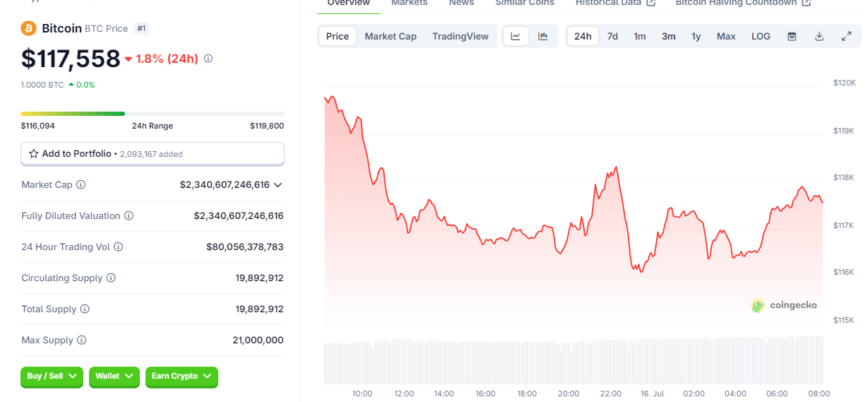The height and width of the screenshot is (402, 868).
Task: Switch to candlestick chart icon
Action: point(543,36)
